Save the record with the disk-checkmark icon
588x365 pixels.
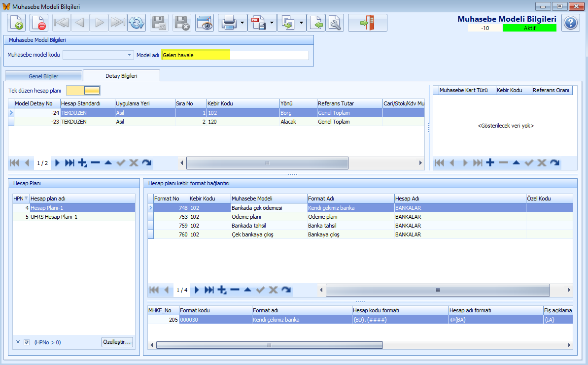[x=159, y=23]
